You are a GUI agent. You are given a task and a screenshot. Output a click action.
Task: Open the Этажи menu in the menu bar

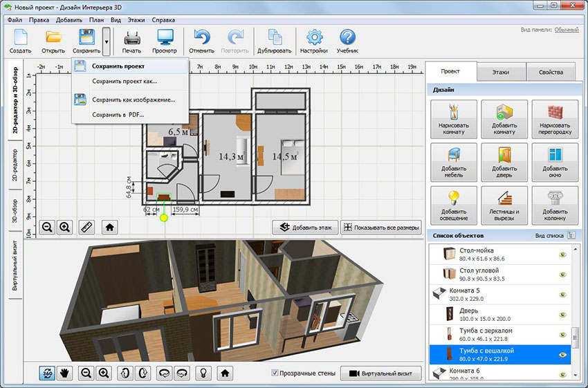pyautogui.click(x=136, y=20)
